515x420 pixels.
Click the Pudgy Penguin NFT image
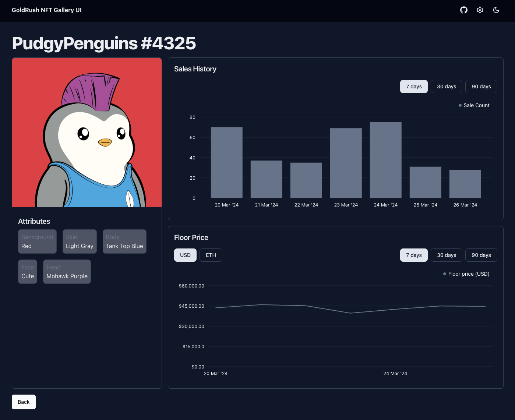tap(87, 133)
